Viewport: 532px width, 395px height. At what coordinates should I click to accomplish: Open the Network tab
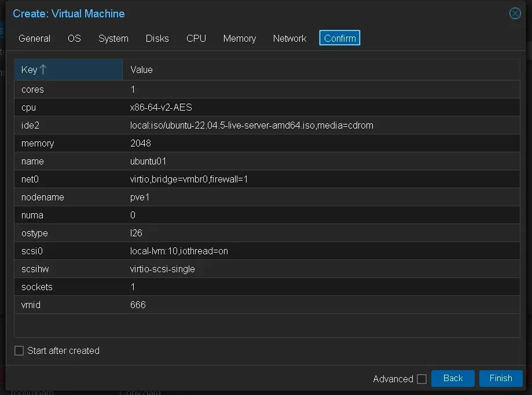tap(289, 38)
